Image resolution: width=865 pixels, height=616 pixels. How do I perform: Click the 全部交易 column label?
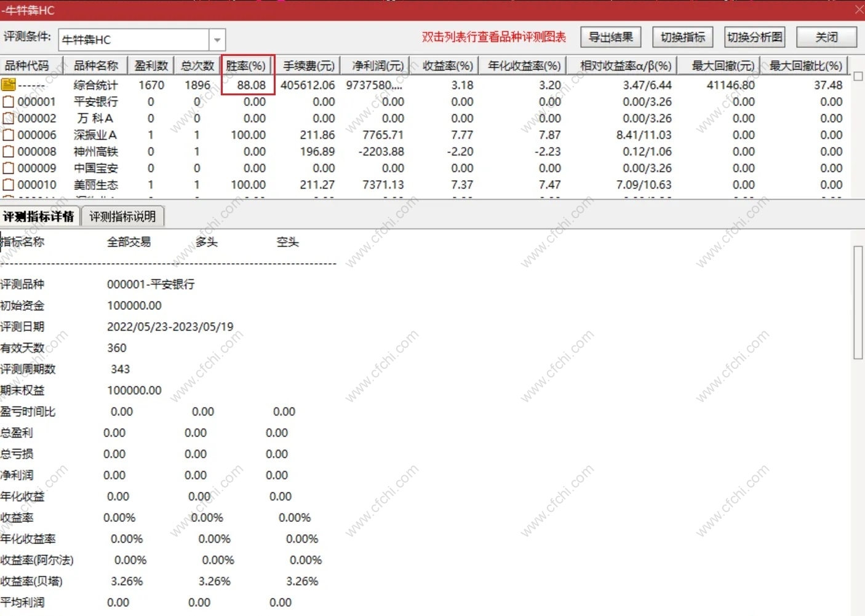point(129,242)
